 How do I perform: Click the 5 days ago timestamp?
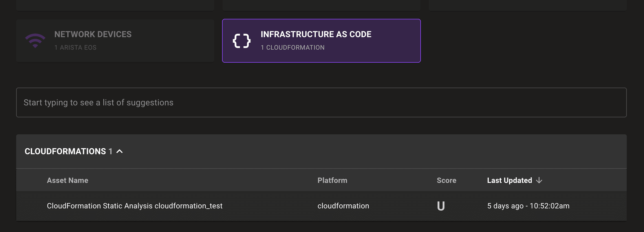point(528,206)
